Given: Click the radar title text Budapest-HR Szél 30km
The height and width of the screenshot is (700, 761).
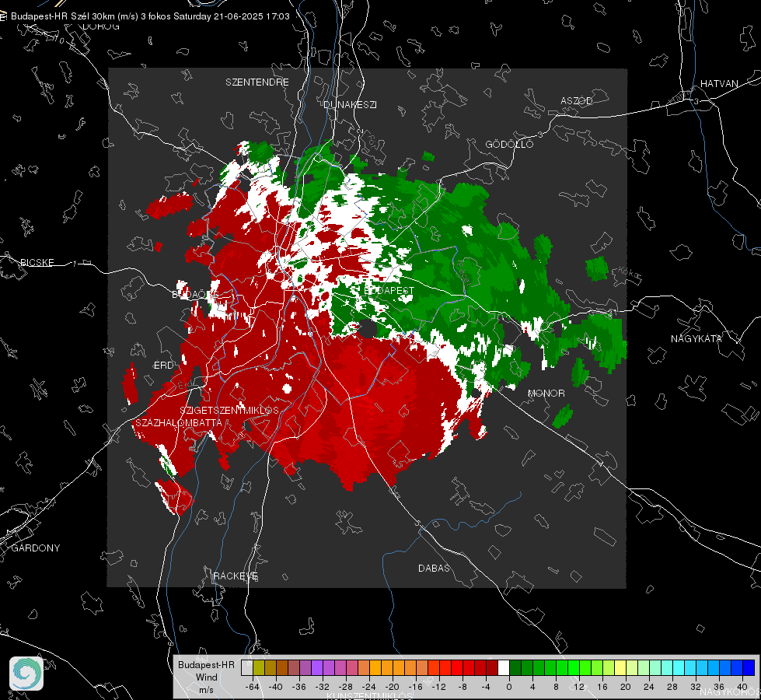Looking at the screenshot, I should click(x=63, y=16).
